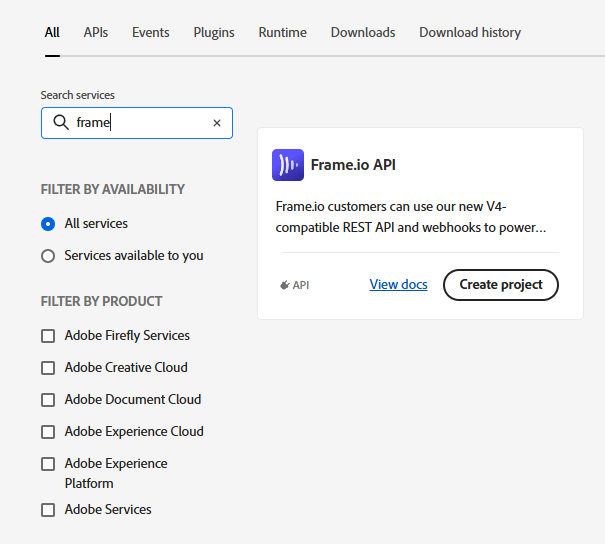
Task: Check the Adobe Experience Platform filter
Action: point(48,464)
